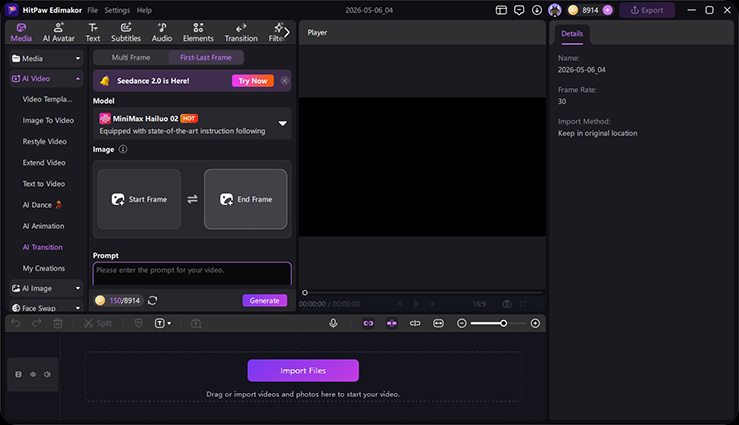Select Text to Video in sidebar
Image resolution: width=739 pixels, height=425 pixels.
pos(43,184)
